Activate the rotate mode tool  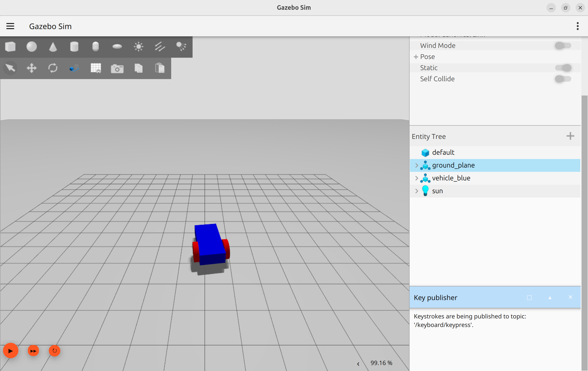53,68
